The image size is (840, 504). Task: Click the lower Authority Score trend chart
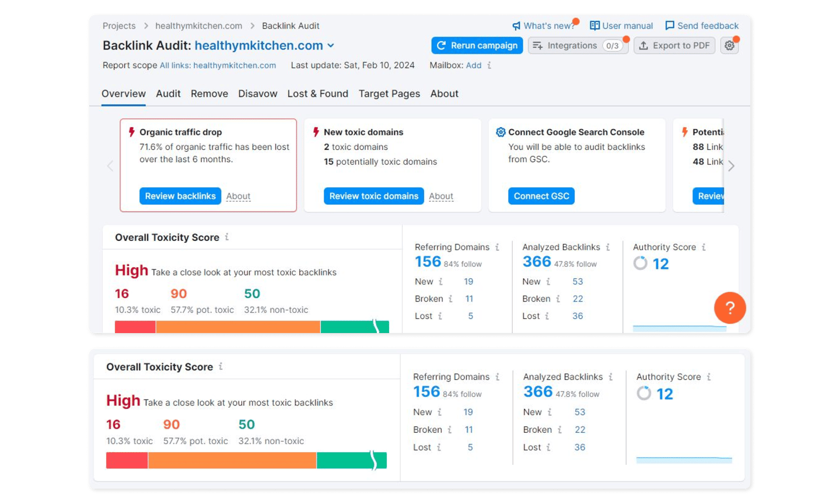(684, 460)
